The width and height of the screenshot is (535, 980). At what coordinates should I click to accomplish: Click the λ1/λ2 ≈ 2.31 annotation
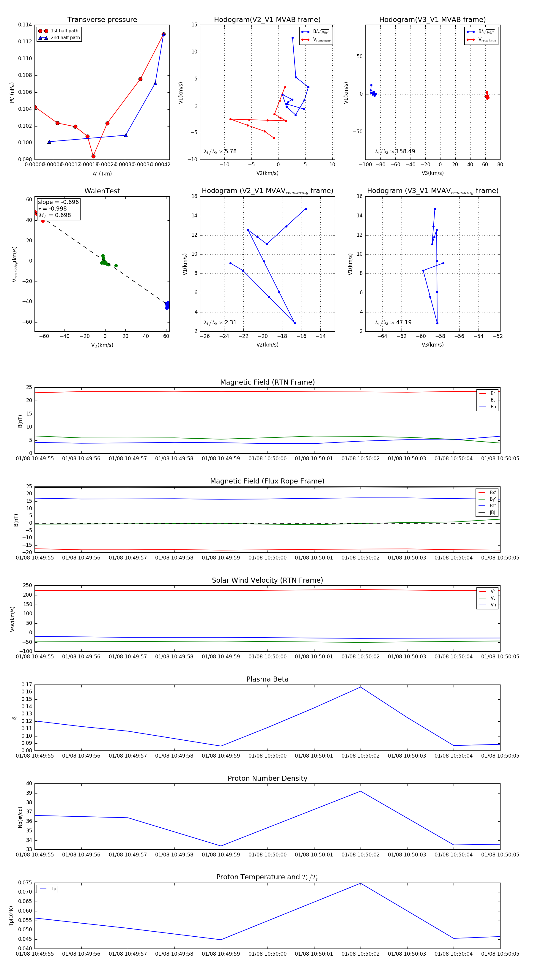click(x=220, y=323)
